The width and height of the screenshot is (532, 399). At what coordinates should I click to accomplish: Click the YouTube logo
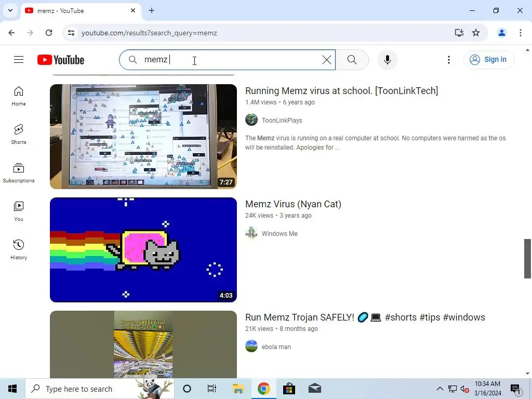[61, 60]
